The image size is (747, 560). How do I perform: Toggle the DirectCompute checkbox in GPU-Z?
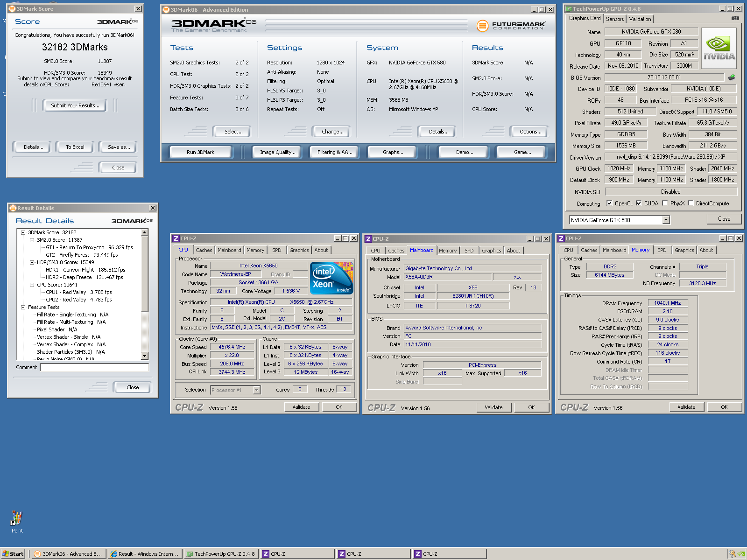click(691, 203)
